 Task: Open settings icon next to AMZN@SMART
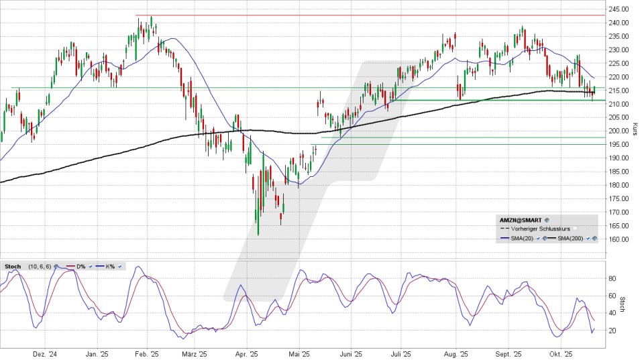(x=547, y=219)
